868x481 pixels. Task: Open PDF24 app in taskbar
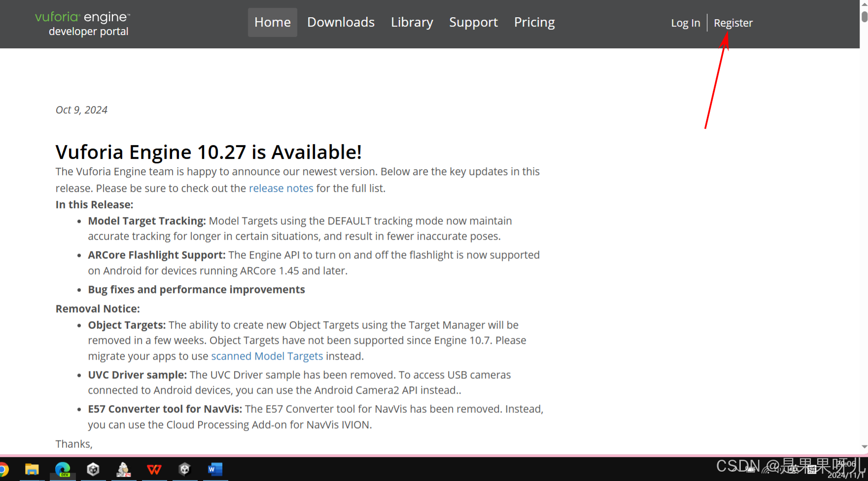123,469
